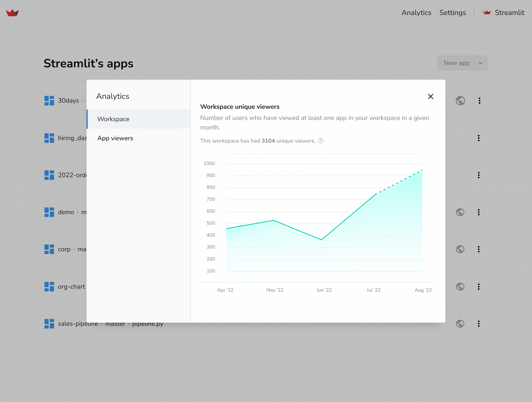Open Analytics from the top navigation
532x402 pixels.
pyautogui.click(x=416, y=12)
